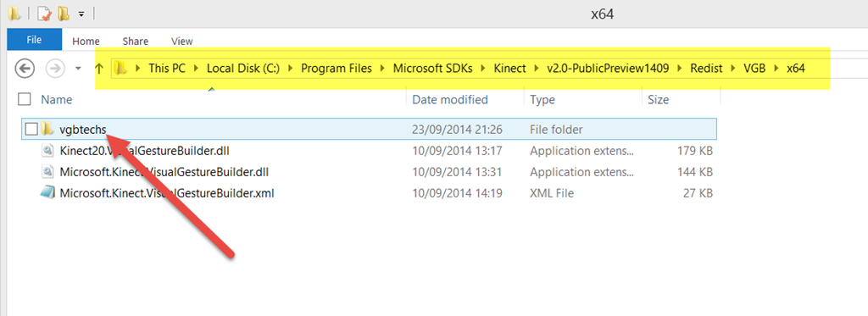
Task: Toggle the select-all checkbox in header
Action: pos(24,99)
